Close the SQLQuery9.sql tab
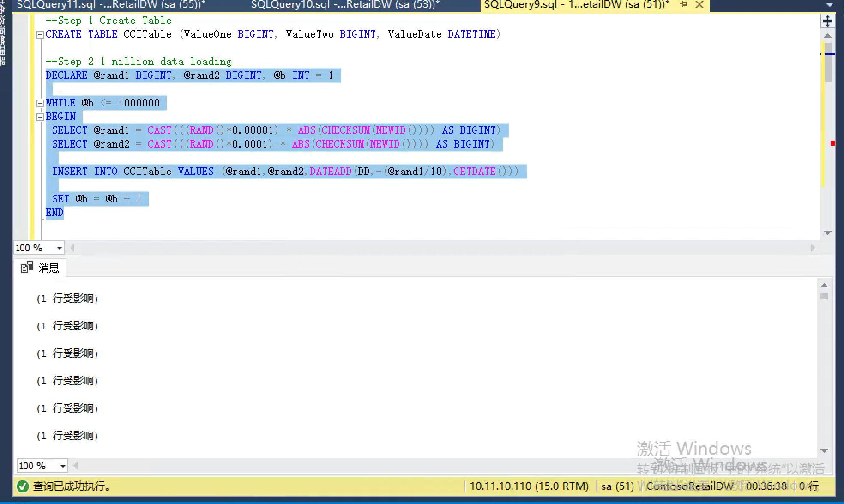Screen dimensions: 844x504 699,4
